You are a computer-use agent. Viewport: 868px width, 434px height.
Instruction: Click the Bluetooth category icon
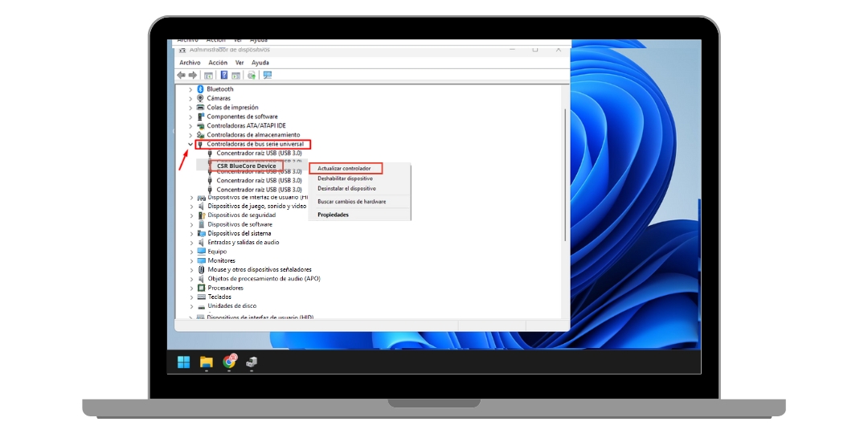pyautogui.click(x=201, y=89)
